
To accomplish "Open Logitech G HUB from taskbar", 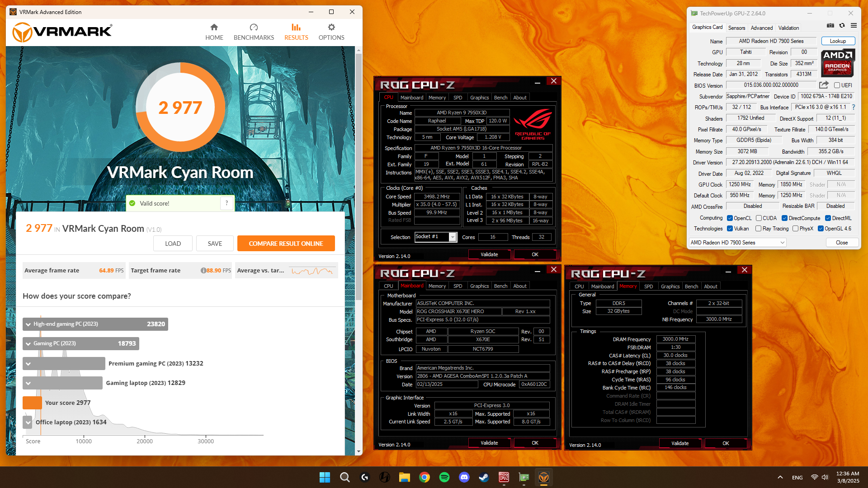I will click(x=365, y=477).
